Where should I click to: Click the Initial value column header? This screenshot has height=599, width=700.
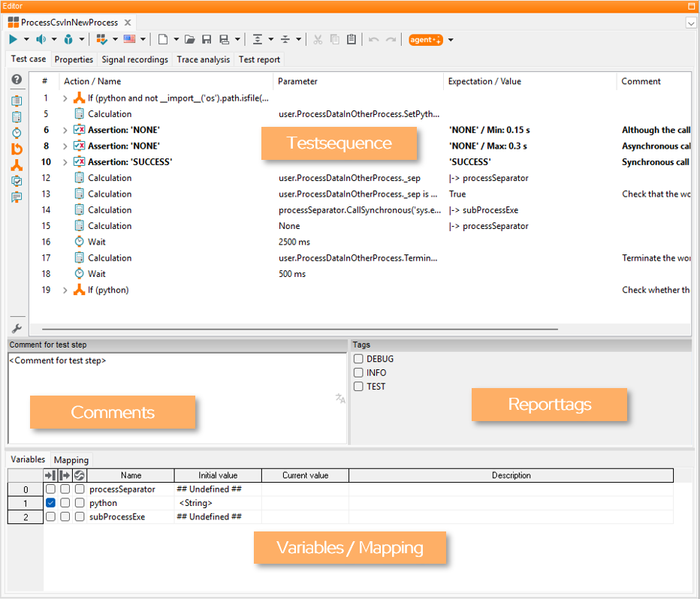point(218,475)
